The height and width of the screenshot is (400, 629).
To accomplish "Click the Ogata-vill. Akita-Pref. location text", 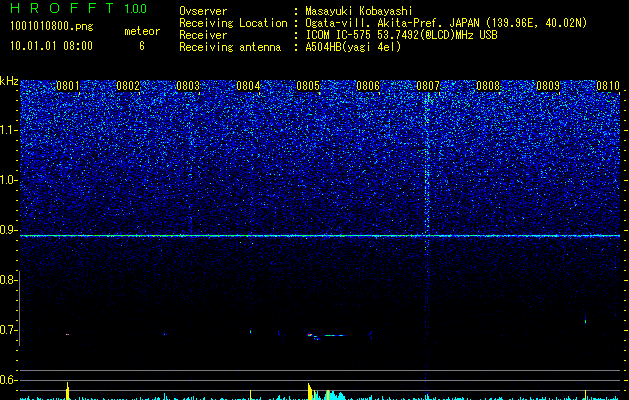I will [x=446, y=23].
